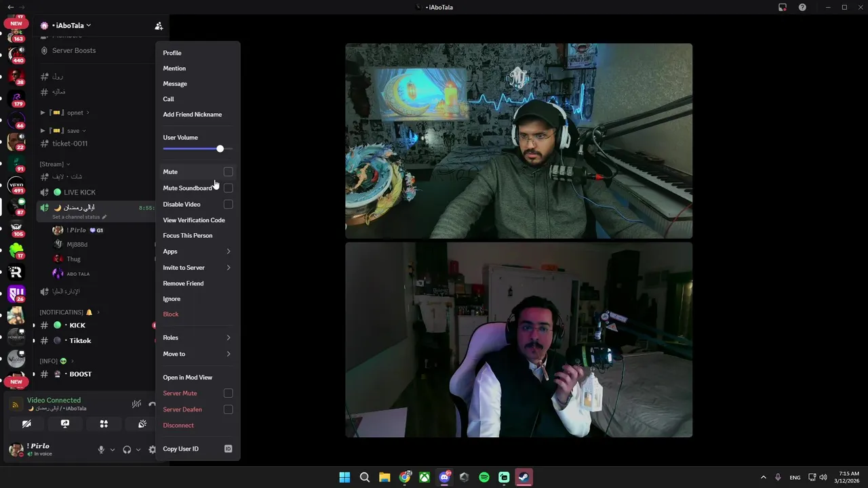
Task: Deafen with the headphones icon
Action: tap(127, 449)
